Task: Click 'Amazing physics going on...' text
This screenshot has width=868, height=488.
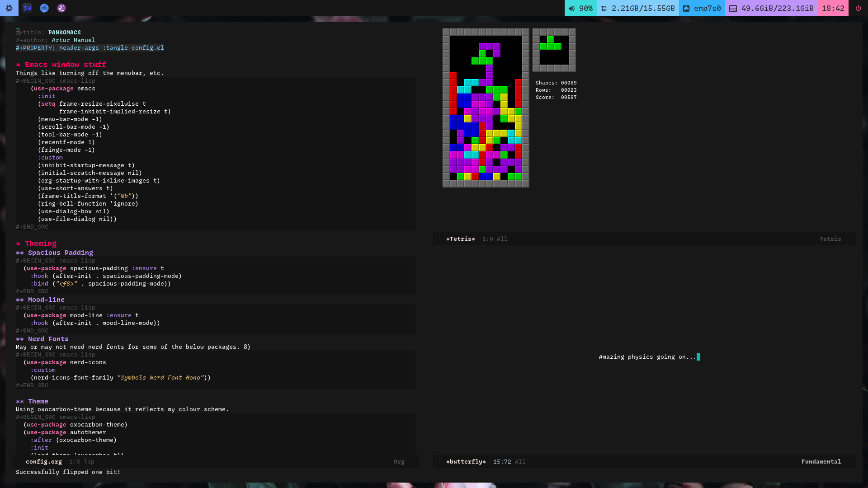Action: pos(647,357)
